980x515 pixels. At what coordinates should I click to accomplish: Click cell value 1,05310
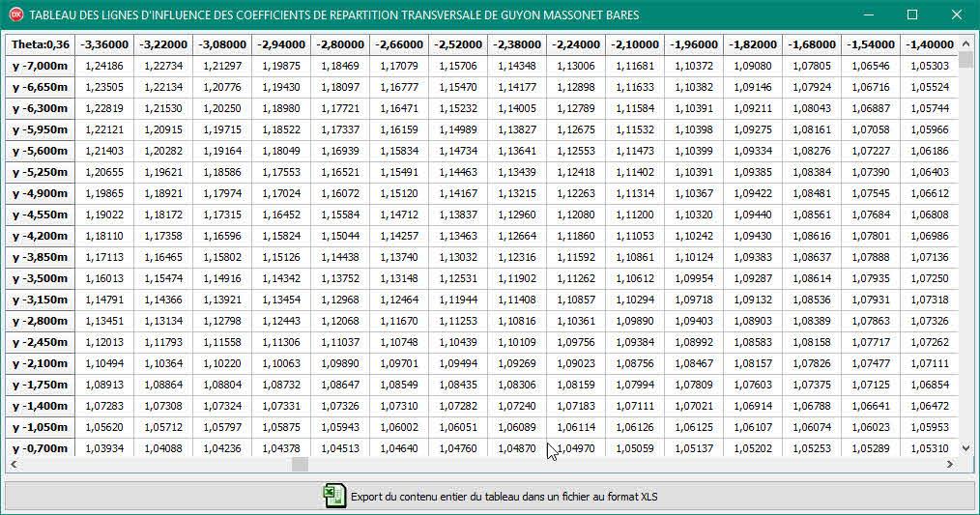930,448
